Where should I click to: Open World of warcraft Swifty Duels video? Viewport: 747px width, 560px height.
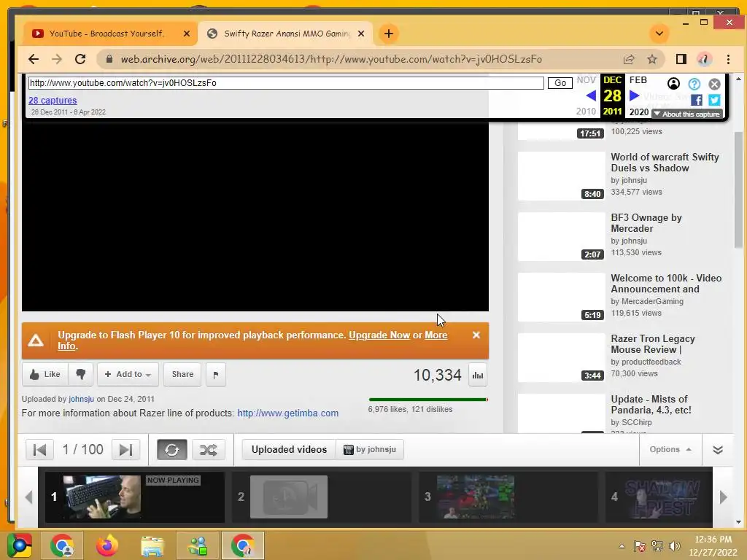[x=665, y=163]
